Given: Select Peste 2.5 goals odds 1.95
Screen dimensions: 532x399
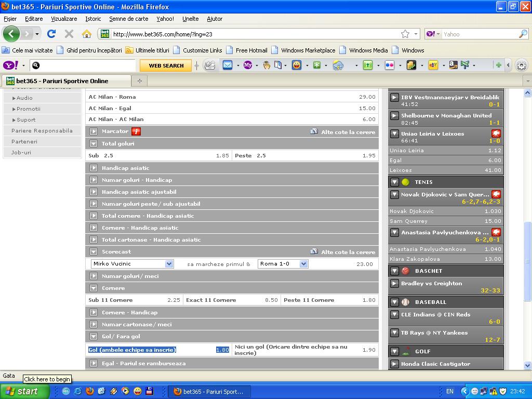Looking at the screenshot, I should (x=305, y=155).
